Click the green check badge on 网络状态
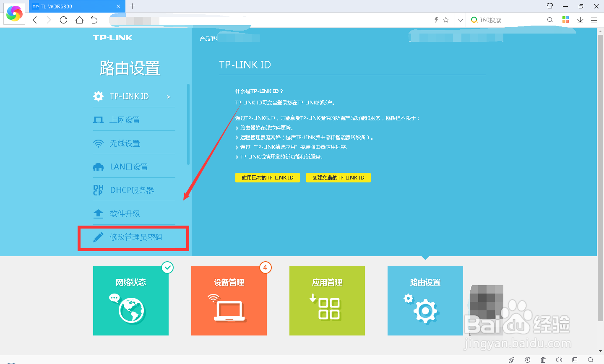Screen dimensions: 604x364 (167, 267)
